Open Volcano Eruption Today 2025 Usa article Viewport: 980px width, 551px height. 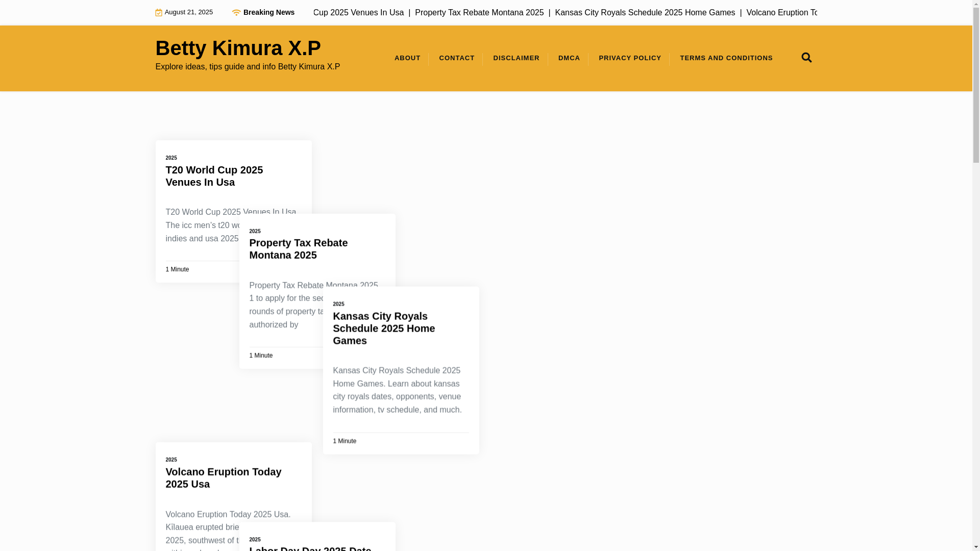(223, 478)
